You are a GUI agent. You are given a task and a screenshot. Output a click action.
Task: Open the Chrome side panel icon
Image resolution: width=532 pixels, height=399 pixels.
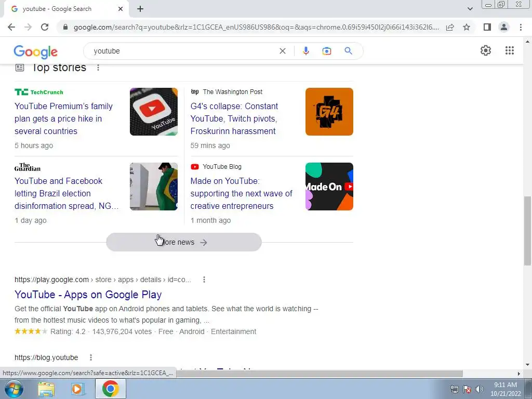tap(487, 27)
